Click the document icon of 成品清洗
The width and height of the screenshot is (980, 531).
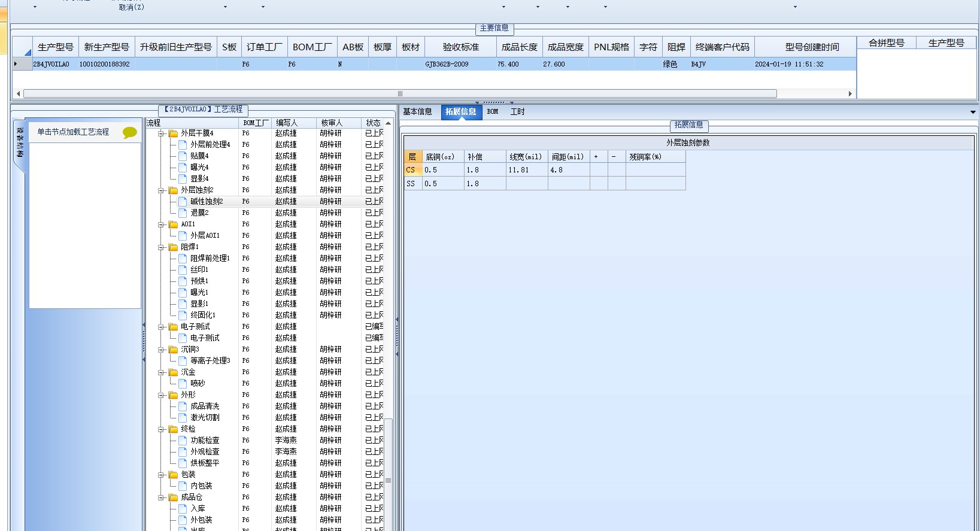click(183, 406)
